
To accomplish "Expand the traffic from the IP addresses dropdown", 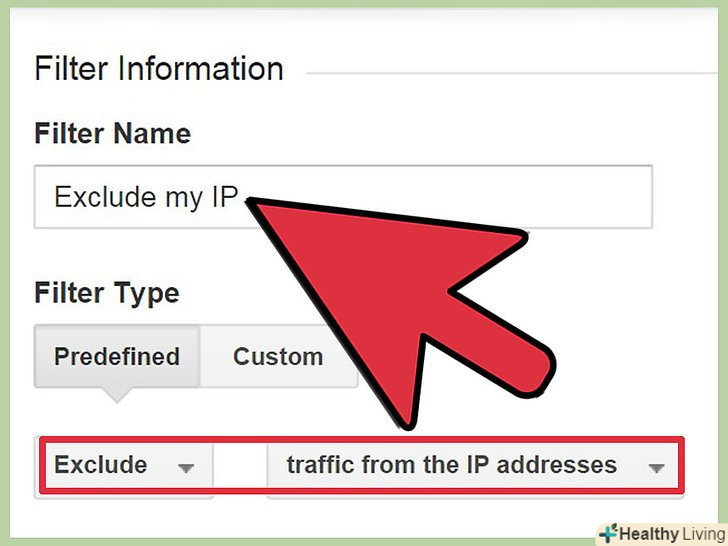I will (473, 466).
